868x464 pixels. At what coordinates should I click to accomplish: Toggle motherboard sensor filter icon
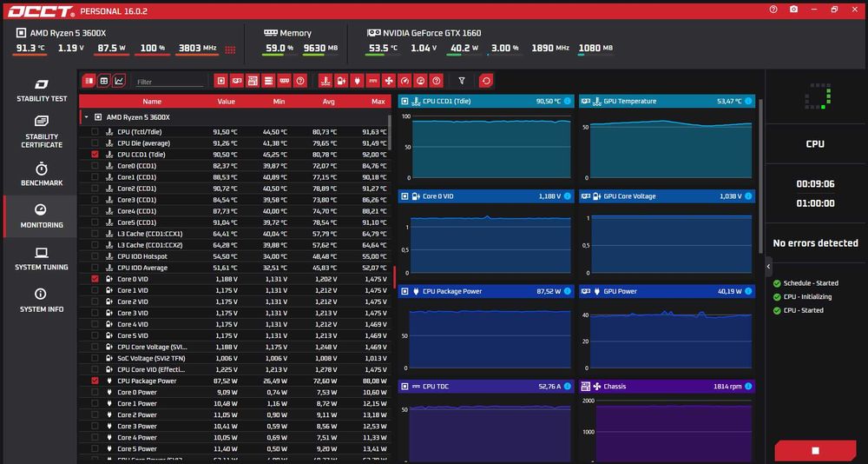(253, 81)
